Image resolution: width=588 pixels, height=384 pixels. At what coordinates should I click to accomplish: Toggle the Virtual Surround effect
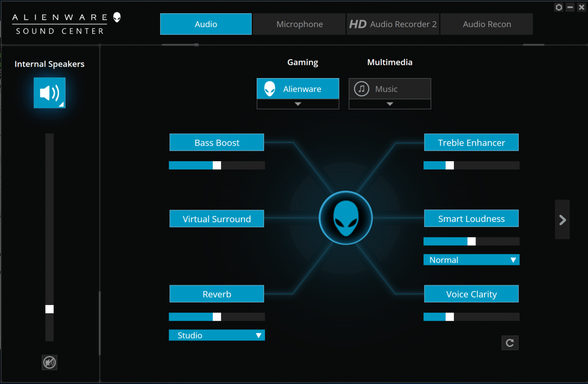coord(217,219)
